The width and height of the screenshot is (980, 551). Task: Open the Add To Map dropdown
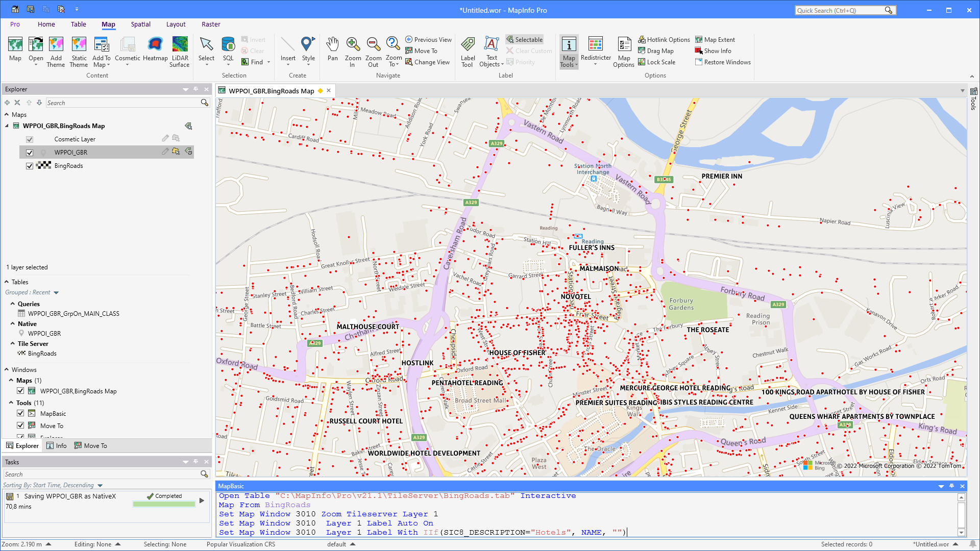101,61
